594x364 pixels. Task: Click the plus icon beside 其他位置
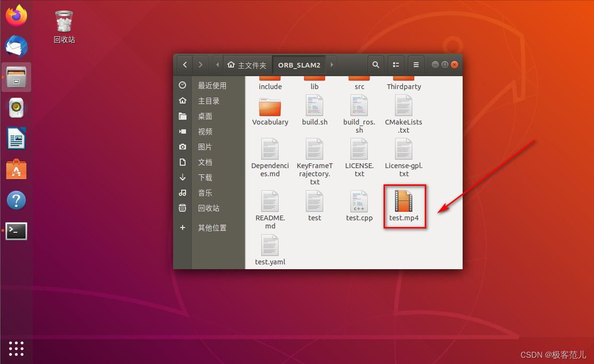click(182, 227)
